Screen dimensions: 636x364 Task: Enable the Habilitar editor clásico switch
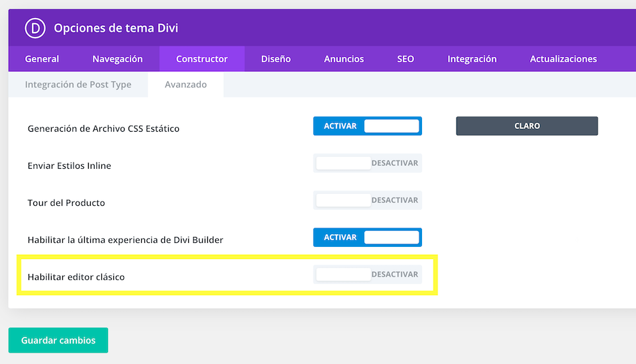[368, 275]
